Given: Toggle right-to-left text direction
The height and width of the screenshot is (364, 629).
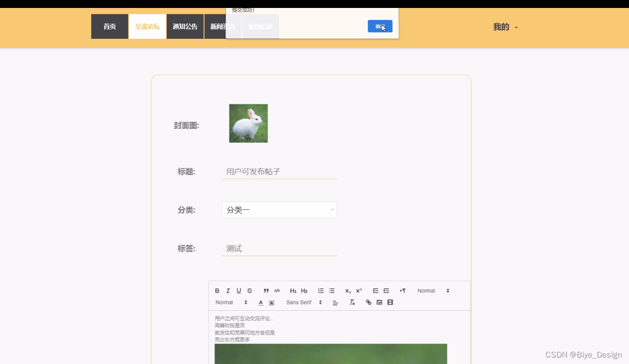Looking at the screenshot, I should (403, 291).
